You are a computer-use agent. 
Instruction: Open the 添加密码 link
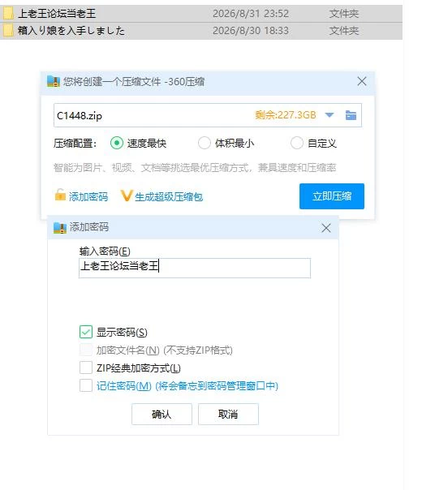pos(88,196)
